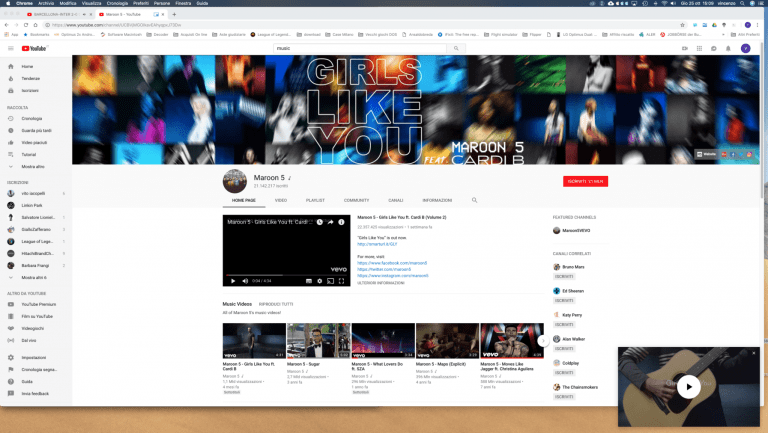
Task: Open the Decoder bookmarks folder
Action: (x=157, y=35)
